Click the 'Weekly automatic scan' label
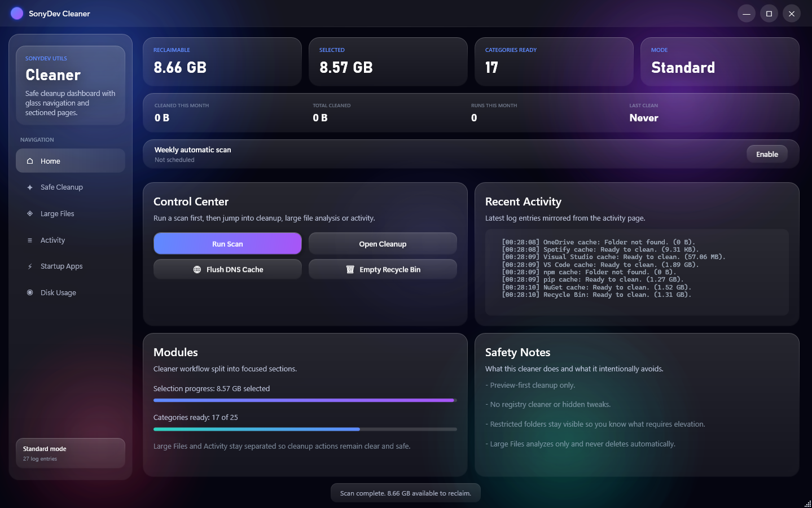The image size is (812, 508). tap(192, 150)
